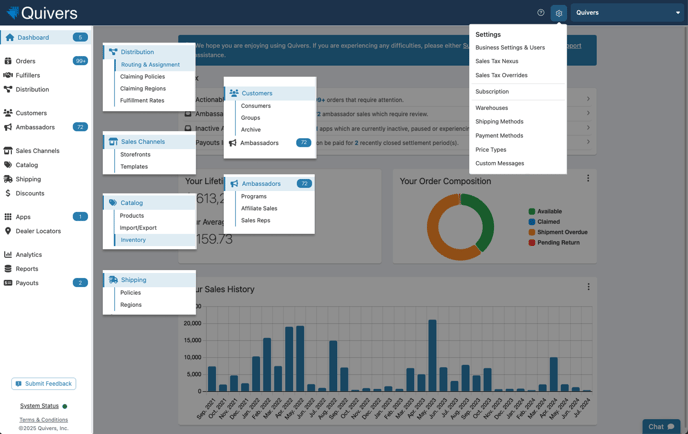Open Price Types settings
688x434 pixels.
tap(491, 150)
